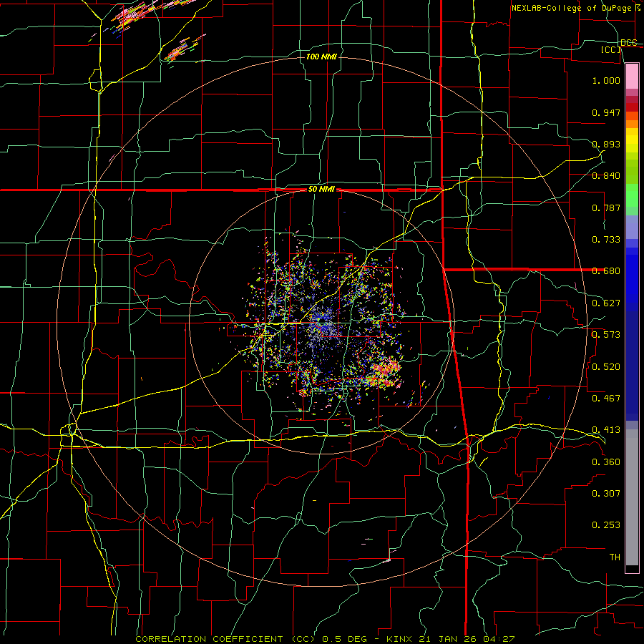Screen dimensions: 644x644
Task: Select the 0.520 legend value
Action: pyautogui.click(x=606, y=367)
